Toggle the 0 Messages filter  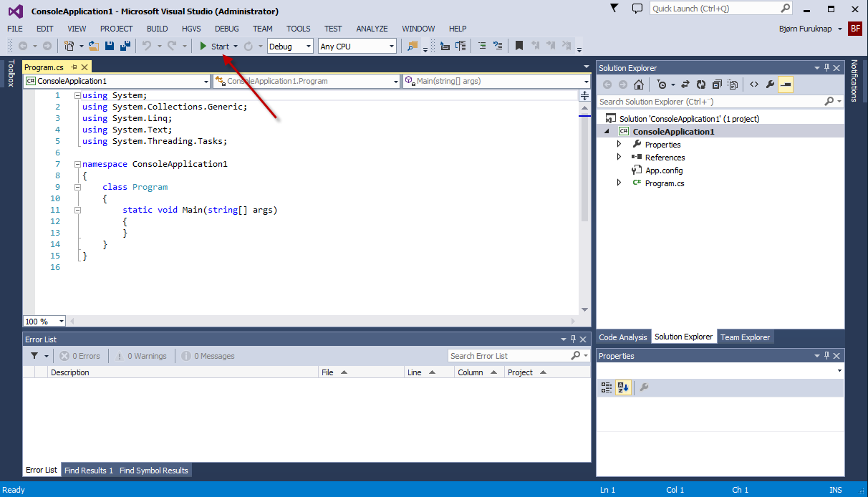click(208, 356)
